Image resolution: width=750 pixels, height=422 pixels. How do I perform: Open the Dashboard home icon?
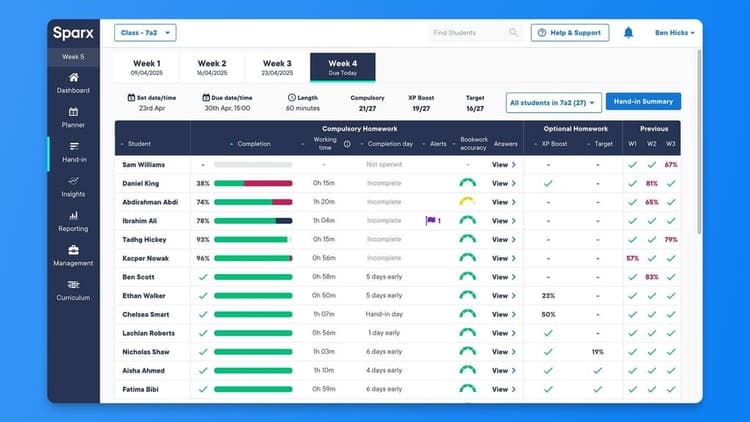tap(73, 78)
